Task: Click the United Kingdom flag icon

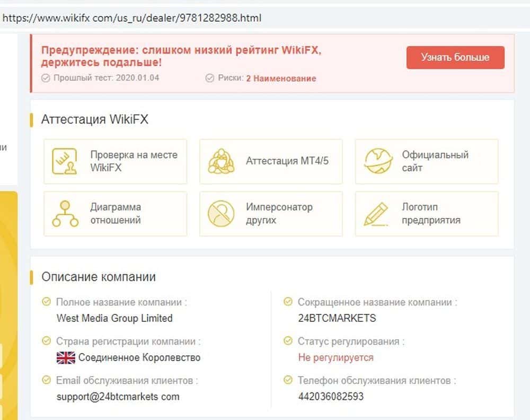Action: click(x=66, y=357)
